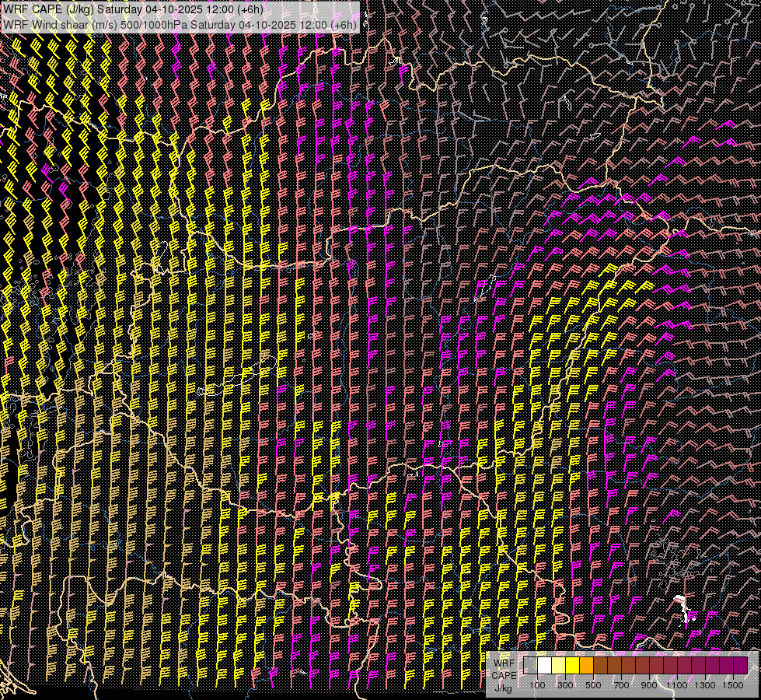Screen dimensions: 761x700
Task: Click the 1500 label on legend scale
Action: click(x=733, y=685)
